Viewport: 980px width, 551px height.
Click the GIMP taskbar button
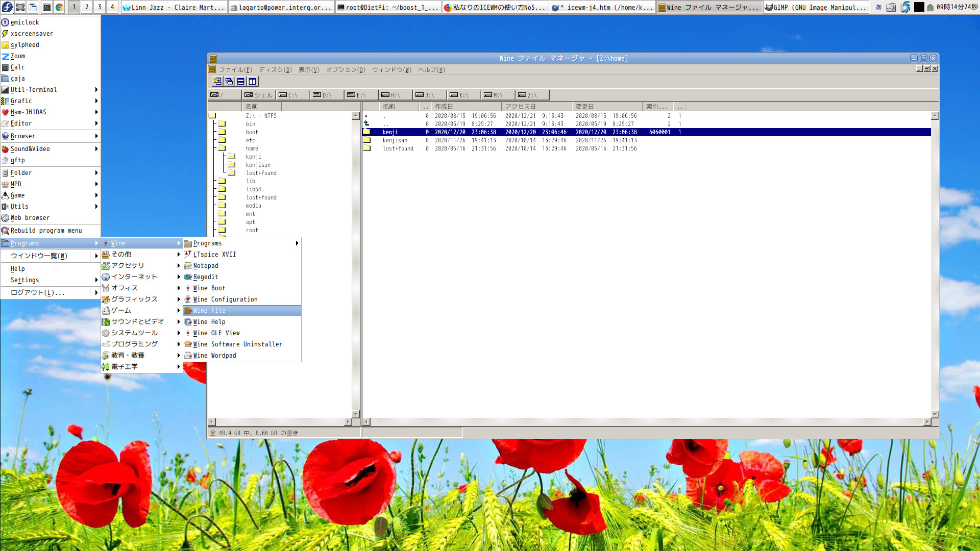[816, 7]
